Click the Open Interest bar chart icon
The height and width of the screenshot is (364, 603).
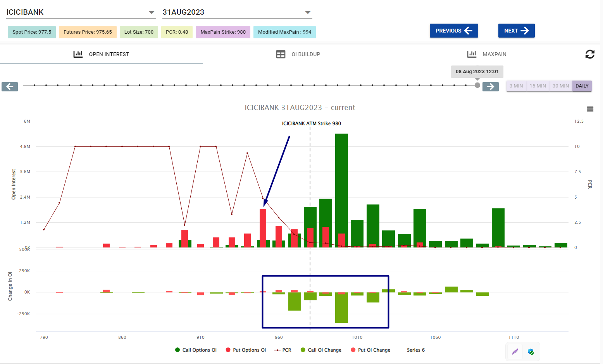(x=78, y=54)
